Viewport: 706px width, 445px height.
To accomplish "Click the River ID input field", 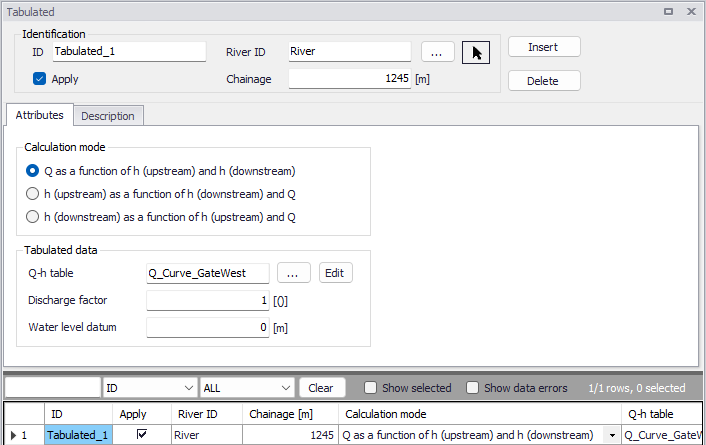I will click(349, 51).
